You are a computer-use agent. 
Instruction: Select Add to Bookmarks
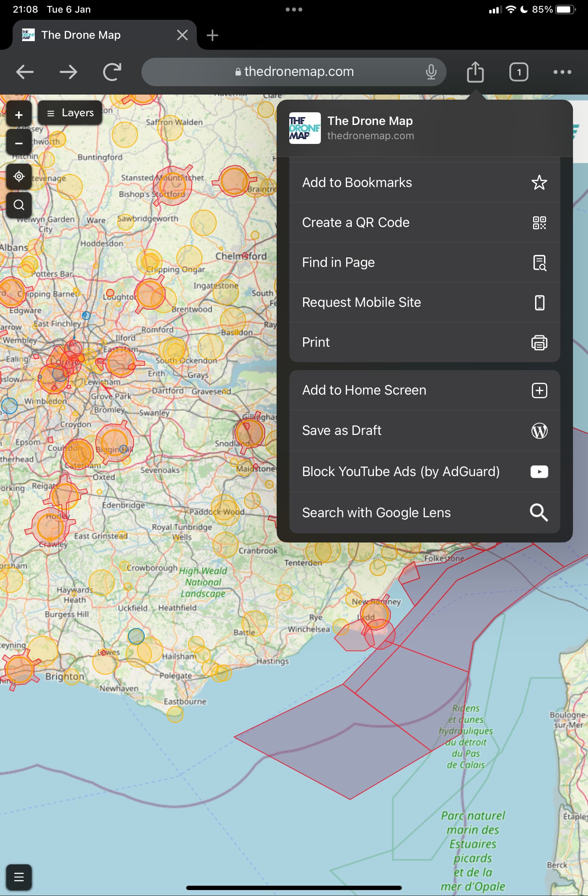(424, 183)
